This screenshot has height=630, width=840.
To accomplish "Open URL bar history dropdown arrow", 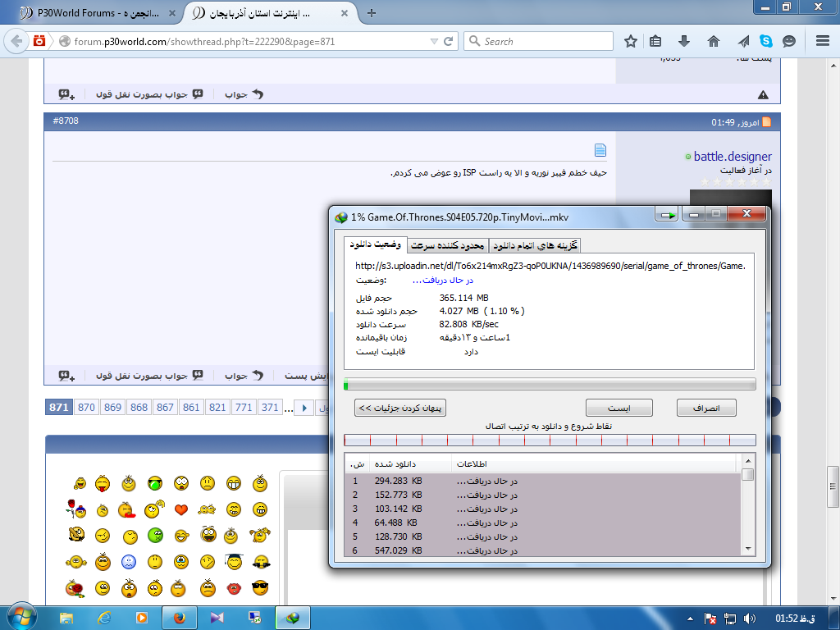I will pos(434,41).
